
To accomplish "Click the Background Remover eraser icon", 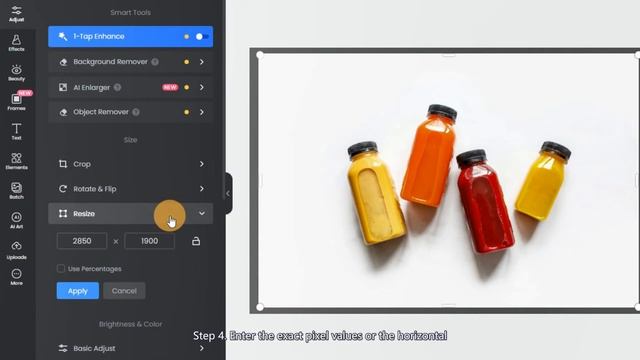I will click(63, 62).
